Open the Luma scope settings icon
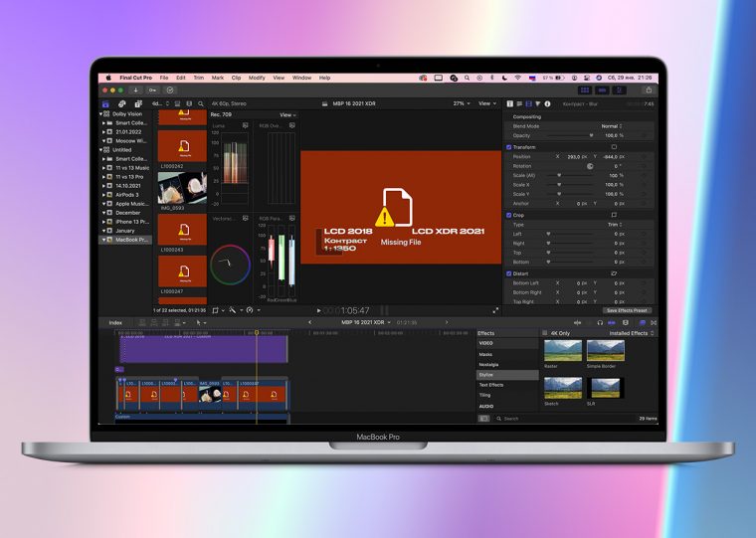Image resolution: width=756 pixels, height=538 pixels. pyautogui.click(x=246, y=125)
